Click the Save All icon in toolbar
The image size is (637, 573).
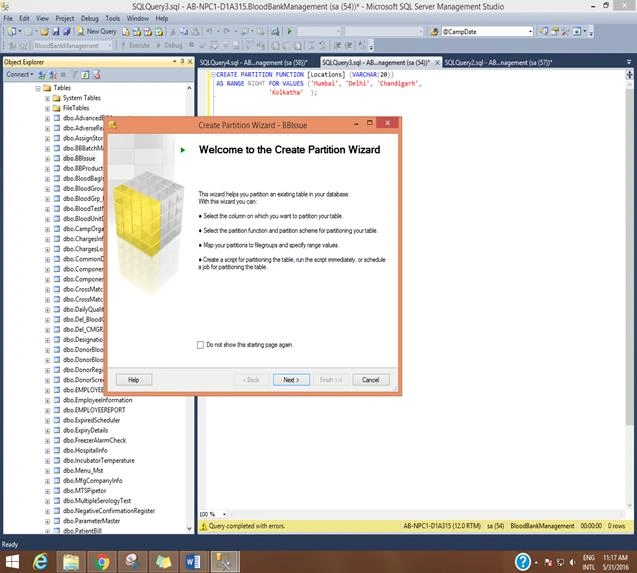pos(67,32)
